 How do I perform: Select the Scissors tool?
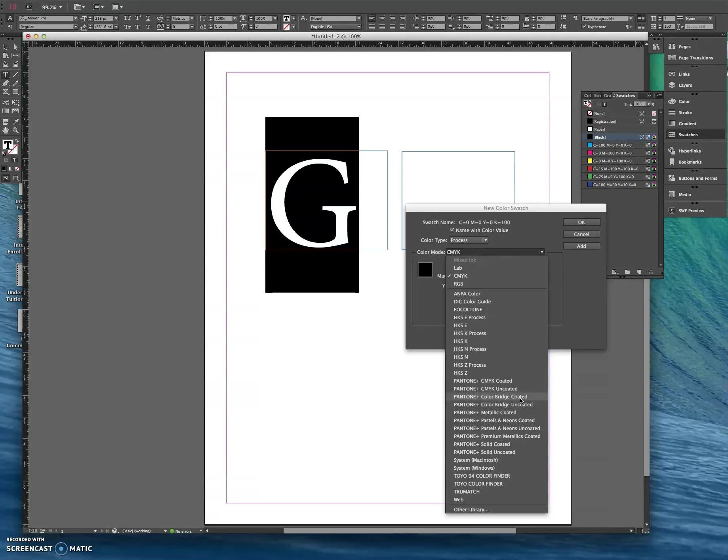click(6, 102)
